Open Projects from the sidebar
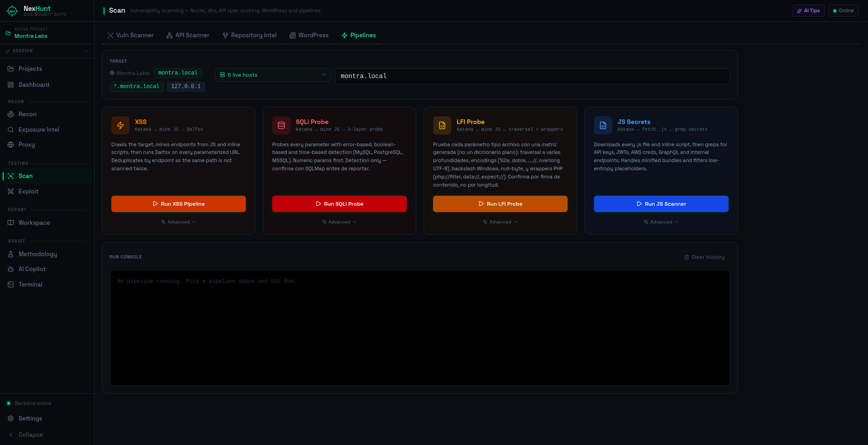The width and height of the screenshot is (868, 445). tap(47, 69)
